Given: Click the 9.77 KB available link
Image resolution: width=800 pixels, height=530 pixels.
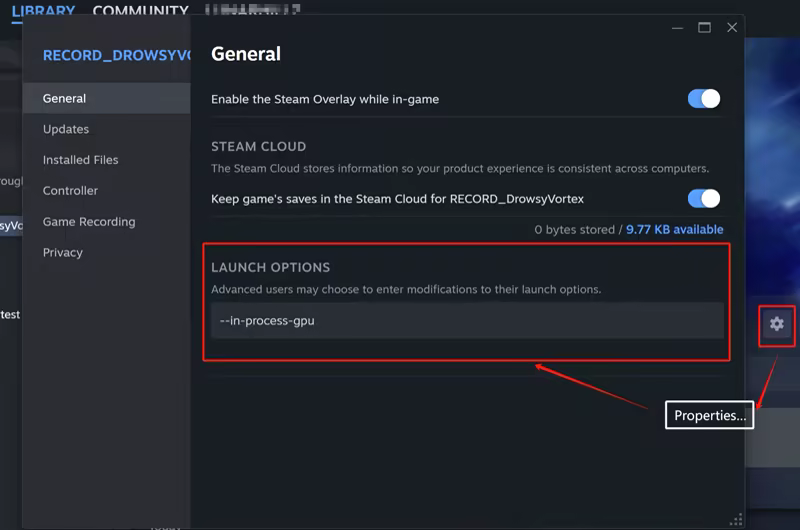Looking at the screenshot, I should [x=674, y=230].
